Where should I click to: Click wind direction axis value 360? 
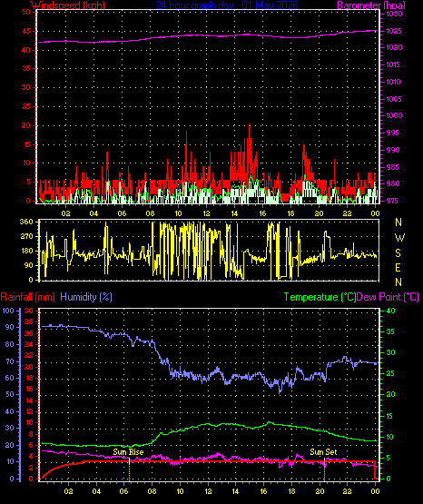pyautogui.click(x=26, y=222)
